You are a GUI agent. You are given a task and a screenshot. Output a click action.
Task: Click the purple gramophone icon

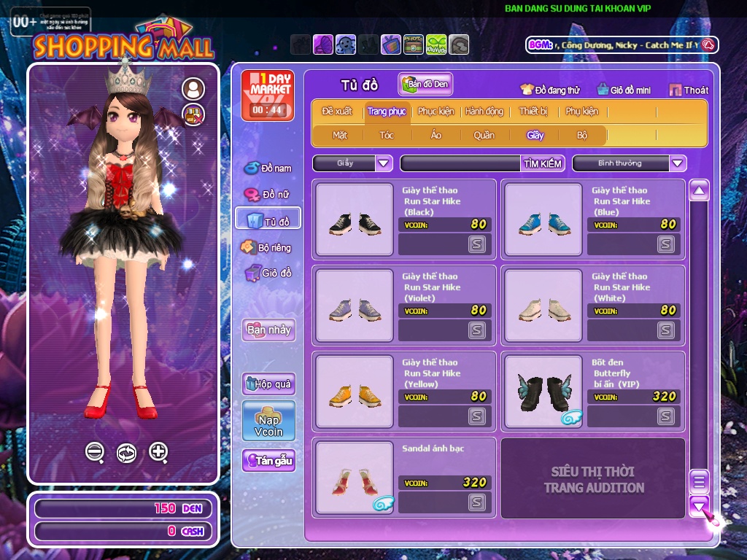pos(323,44)
